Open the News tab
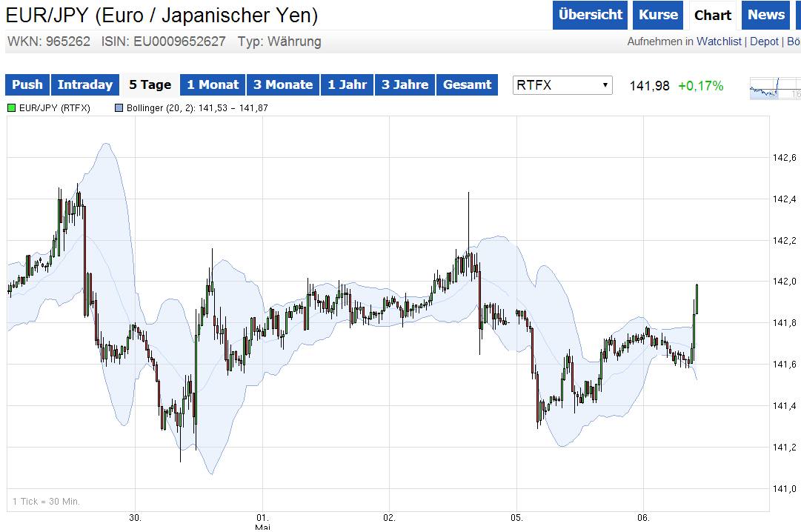The image size is (801, 532). pos(765,15)
